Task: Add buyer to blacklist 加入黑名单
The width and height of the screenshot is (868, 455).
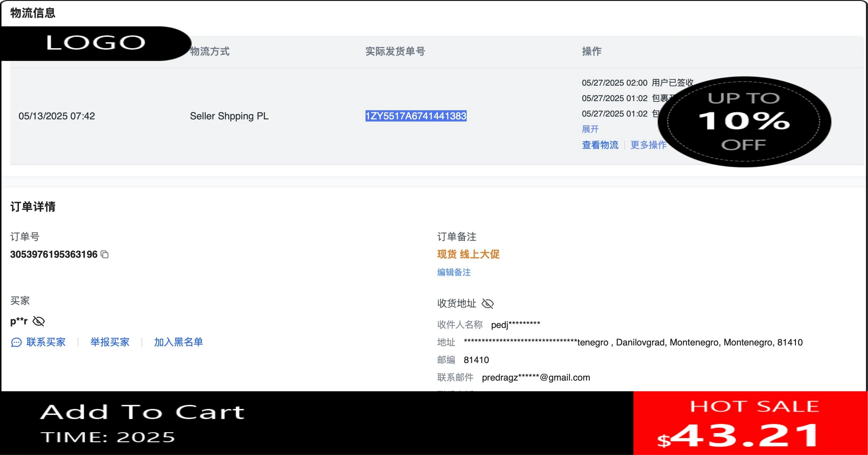Action: coord(178,342)
